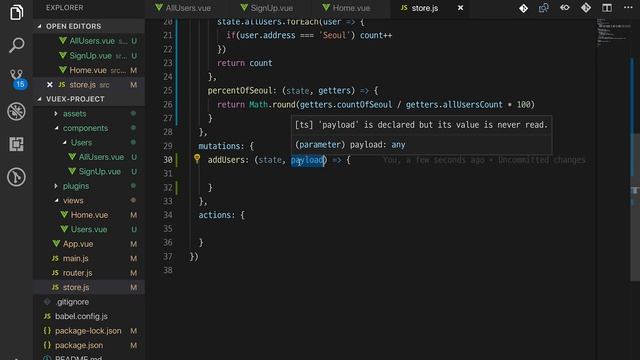Open package.json file

tap(79, 345)
